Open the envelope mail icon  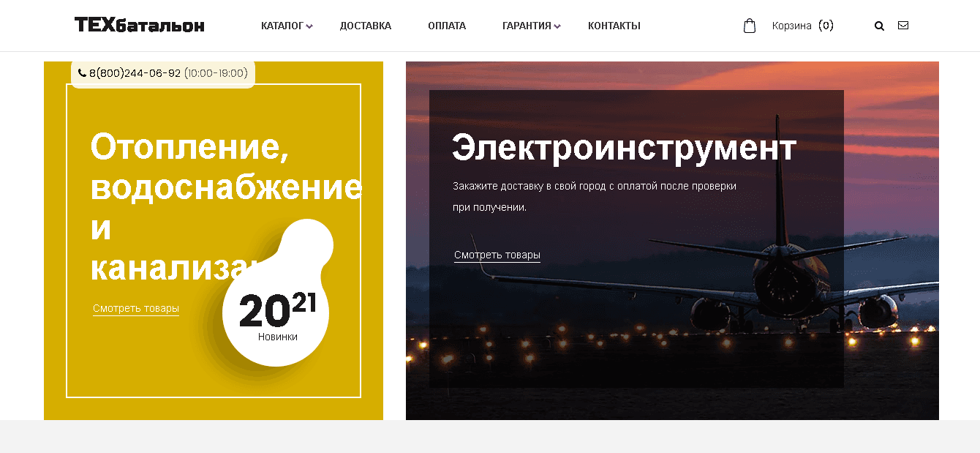903,26
